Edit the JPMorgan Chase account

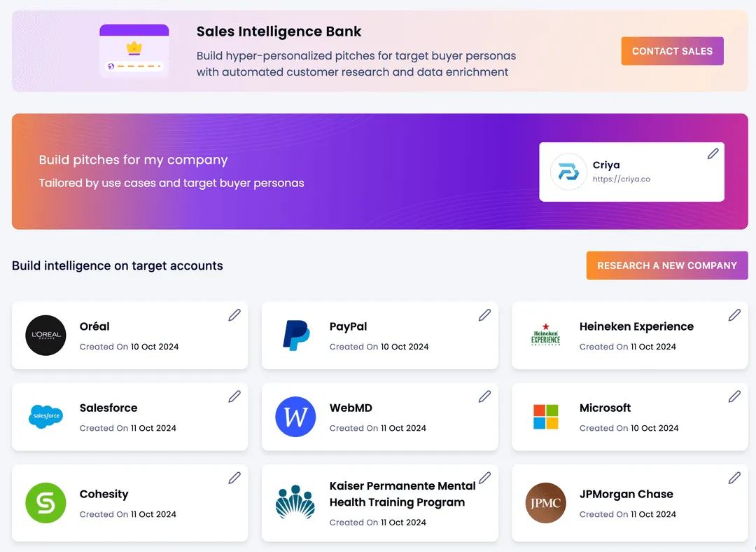pos(734,478)
